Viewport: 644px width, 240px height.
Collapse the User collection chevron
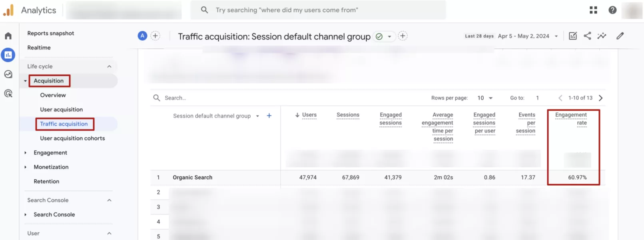click(x=109, y=233)
